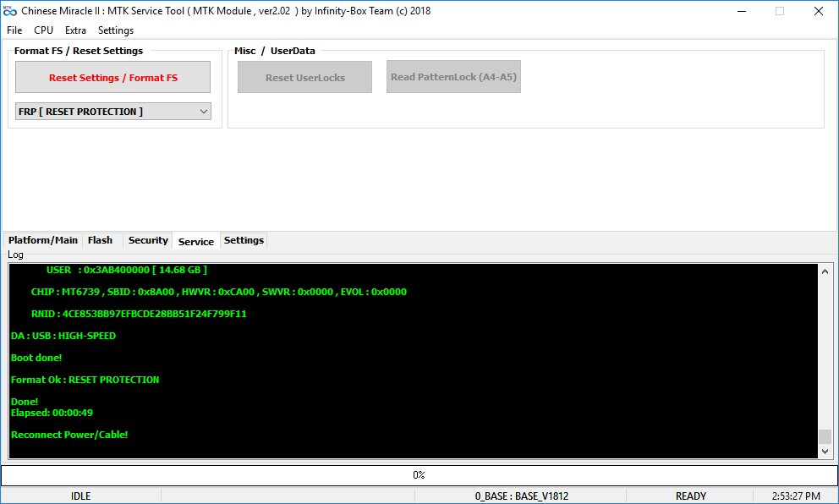839x504 pixels.
Task: Select the Service tab
Action: (196, 241)
